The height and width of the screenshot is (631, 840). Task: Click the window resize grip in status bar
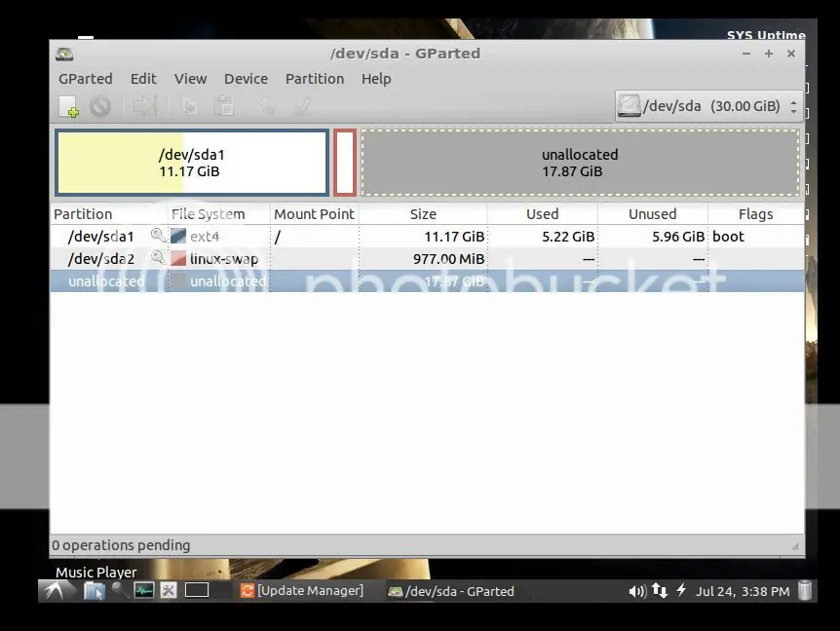[x=795, y=546]
